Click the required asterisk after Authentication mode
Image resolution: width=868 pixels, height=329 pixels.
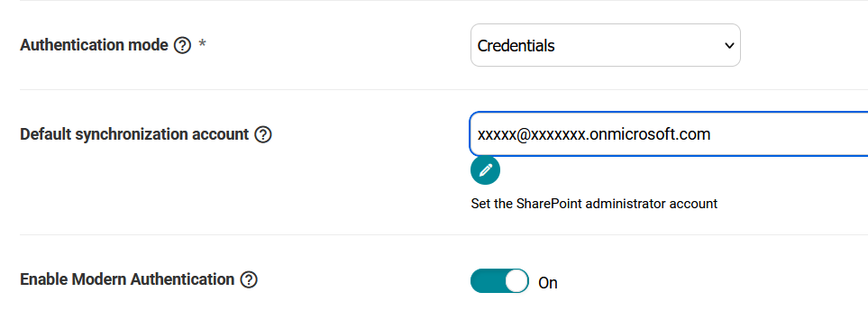[x=202, y=44]
